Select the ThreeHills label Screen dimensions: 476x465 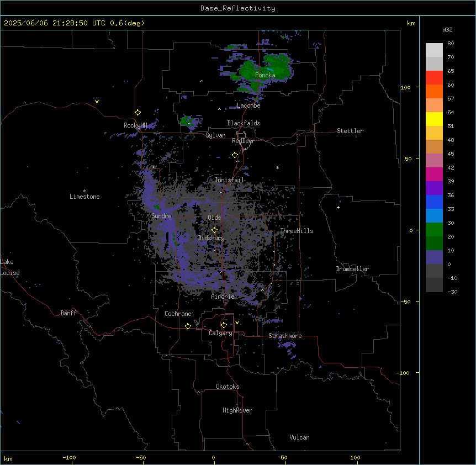pos(297,231)
